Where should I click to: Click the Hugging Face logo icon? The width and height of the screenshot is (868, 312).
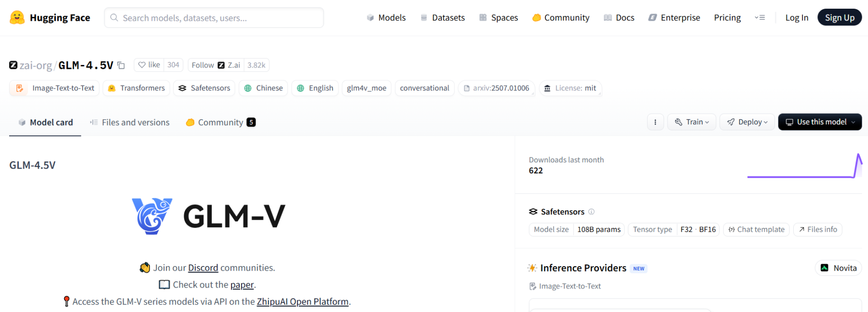coord(17,18)
